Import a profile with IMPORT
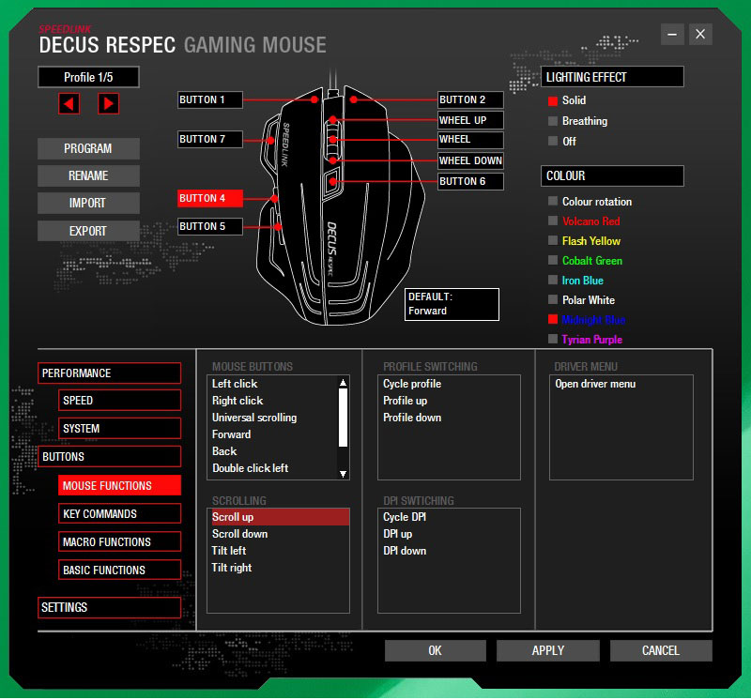Viewport: 751px width, 700px height. 88,203
